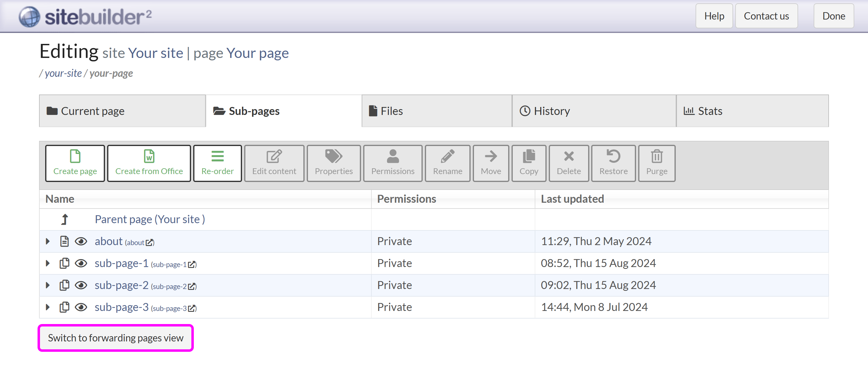This screenshot has width=868, height=378.
Task: Toggle visibility eye for sub-page-1
Action: pyautogui.click(x=81, y=263)
